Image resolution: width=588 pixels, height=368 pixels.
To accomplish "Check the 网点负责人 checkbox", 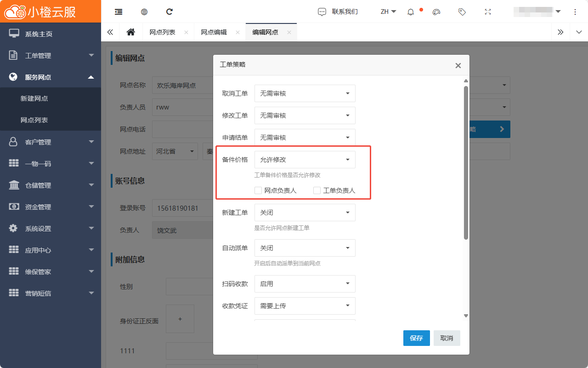I will click(x=258, y=190).
